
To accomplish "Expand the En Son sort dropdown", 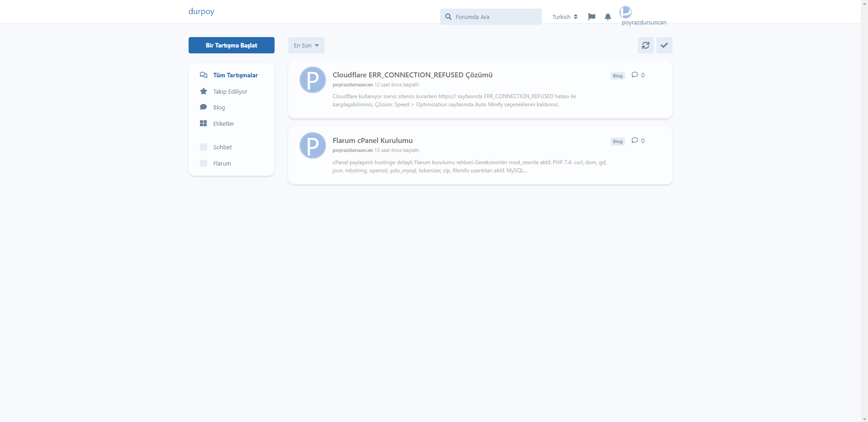I will point(306,45).
